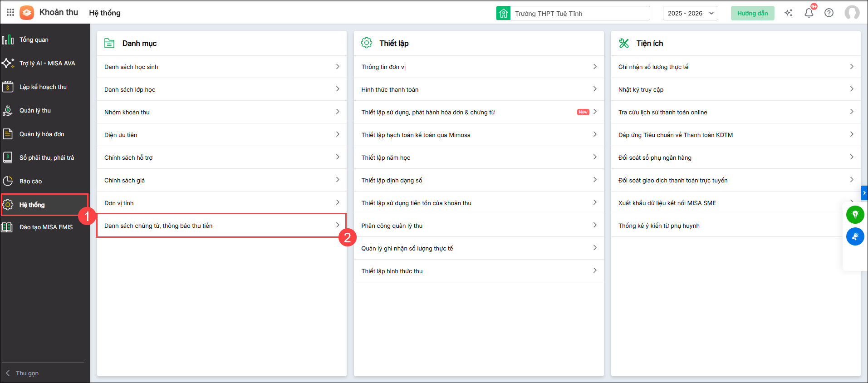The width and height of the screenshot is (868, 383).
Task: Open Nhật ký truy cập utility
Action: tap(735, 89)
